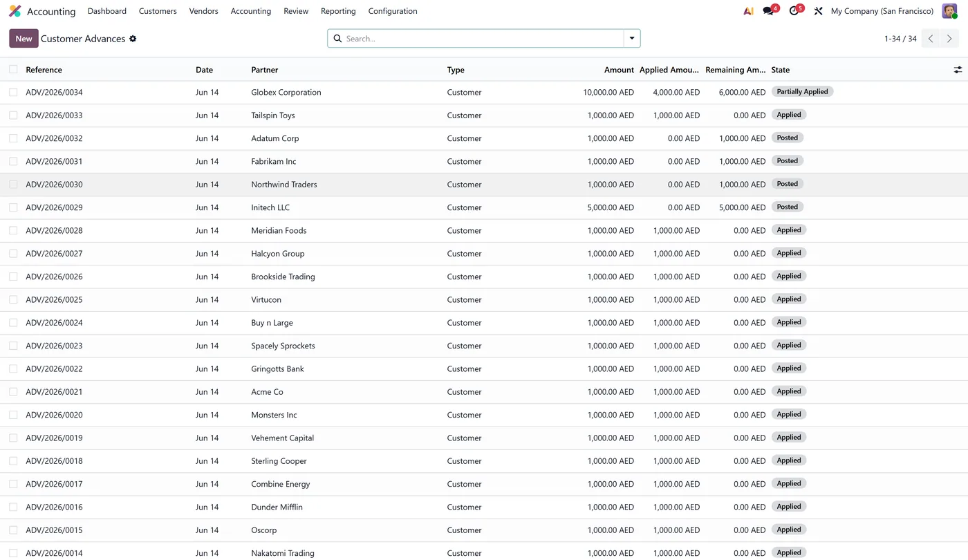Click the Halcyon Group partner cell
Image resolution: width=968 pixels, height=560 pixels.
[278, 254]
